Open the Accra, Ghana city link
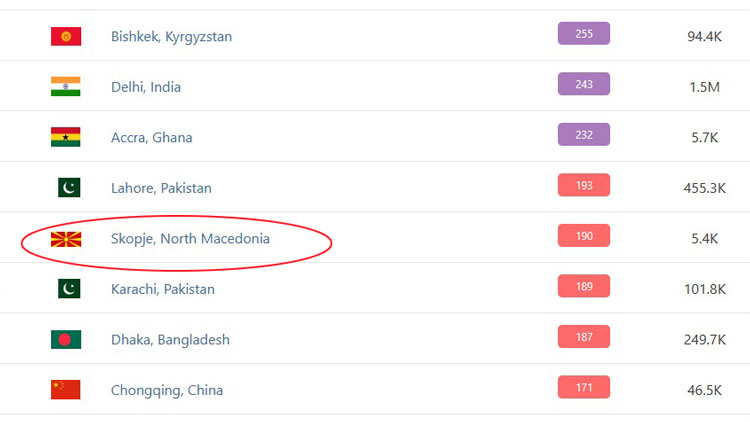 (152, 138)
